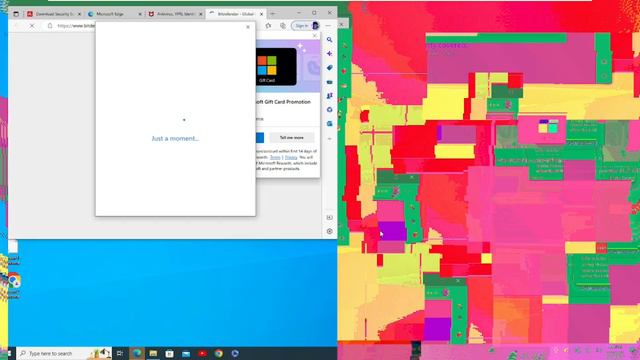Open the Terms link in promotion
The width and height of the screenshot is (640, 360).
(x=275, y=157)
